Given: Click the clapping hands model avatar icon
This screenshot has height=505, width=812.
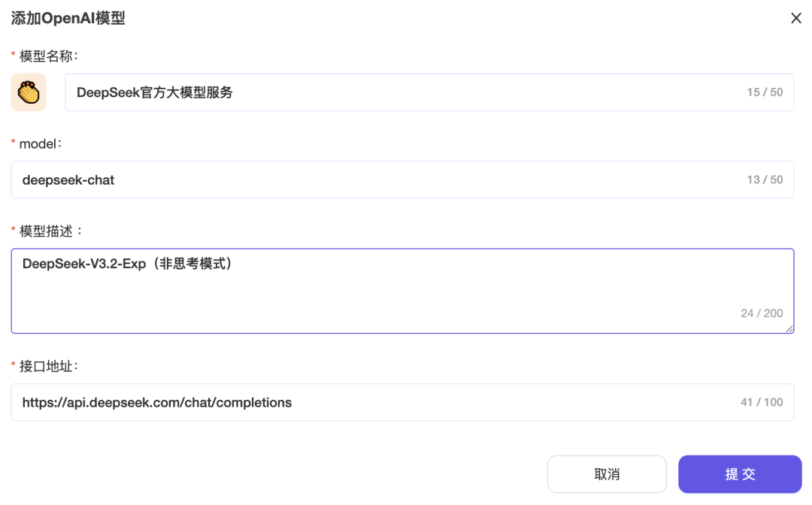Looking at the screenshot, I should click(x=29, y=92).
